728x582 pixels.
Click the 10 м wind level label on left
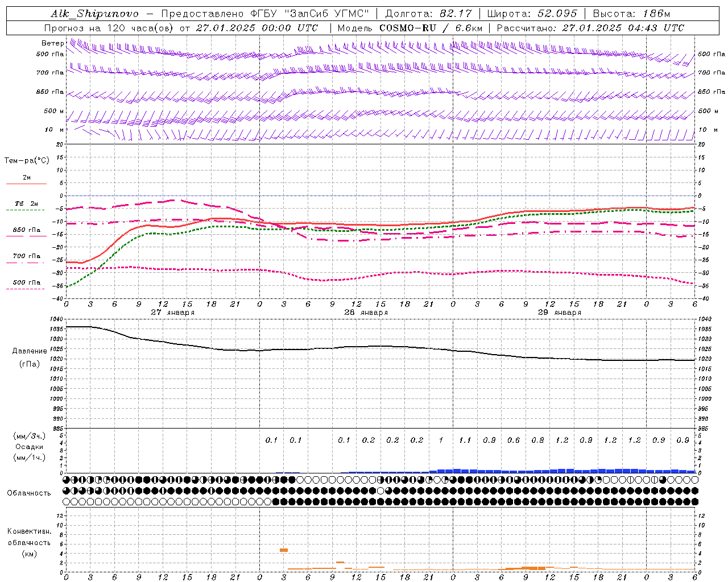coord(55,130)
